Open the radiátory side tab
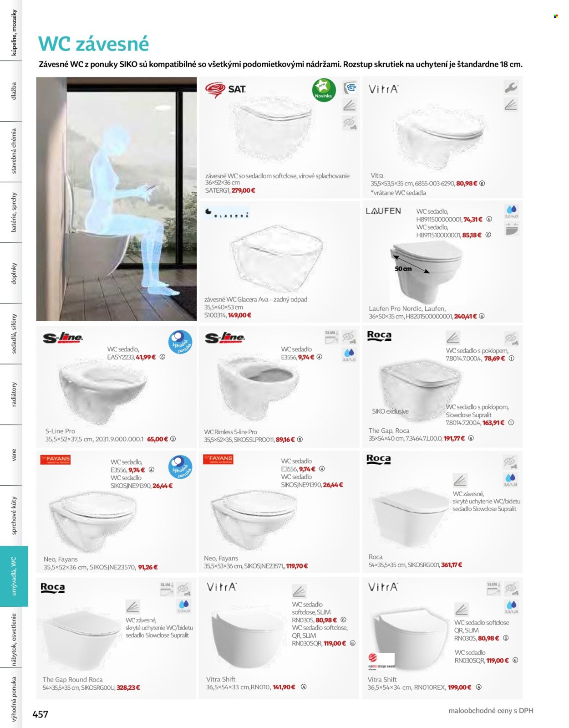 (x=14, y=394)
